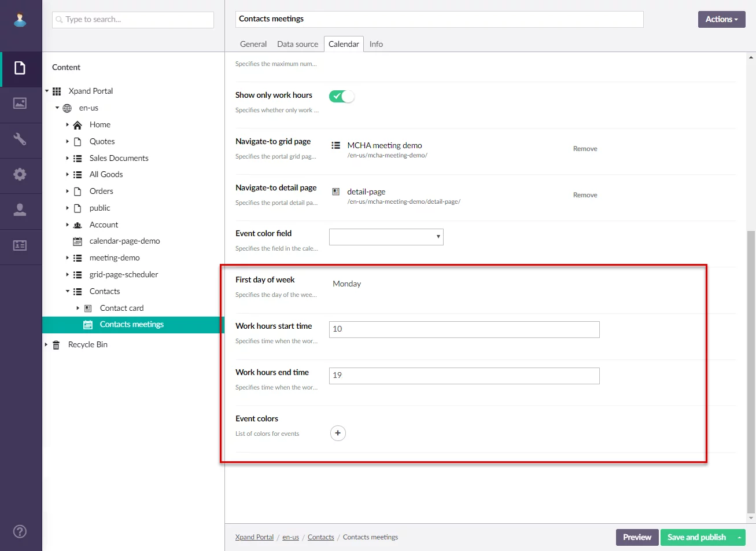Click the Help question mark icon

[20, 531]
